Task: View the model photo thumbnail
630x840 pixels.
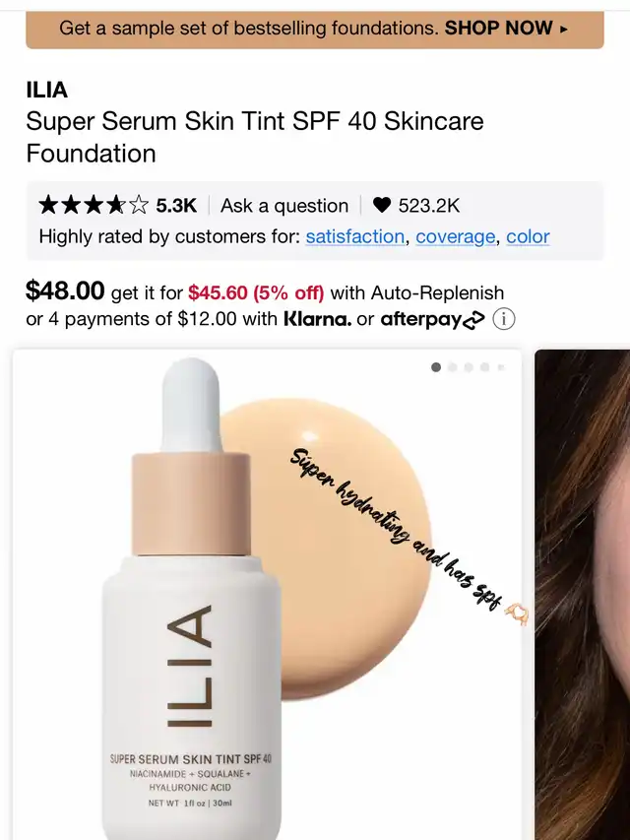Action: coord(583,595)
